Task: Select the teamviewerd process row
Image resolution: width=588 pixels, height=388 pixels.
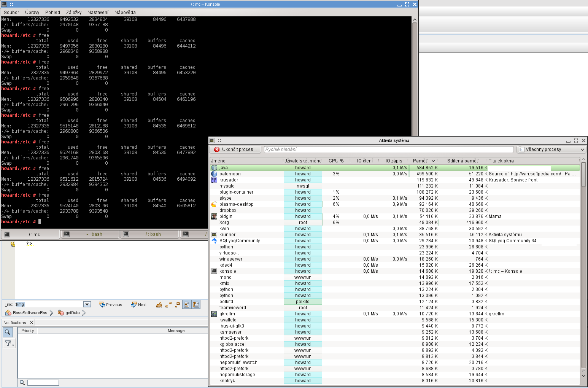Action: point(395,308)
